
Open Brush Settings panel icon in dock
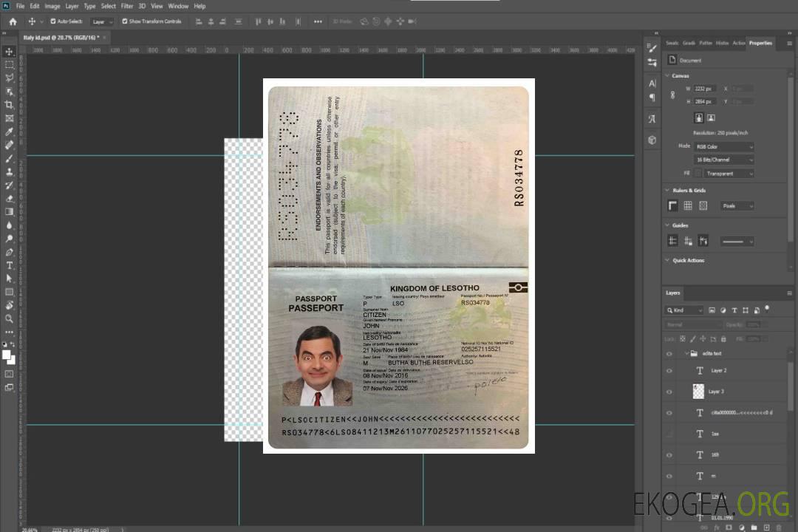[652, 48]
